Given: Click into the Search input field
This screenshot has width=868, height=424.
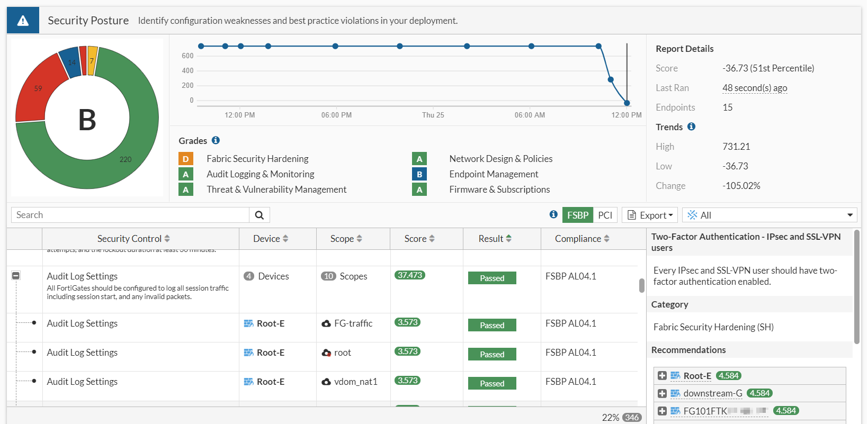Looking at the screenshot, I should [130, 215].
